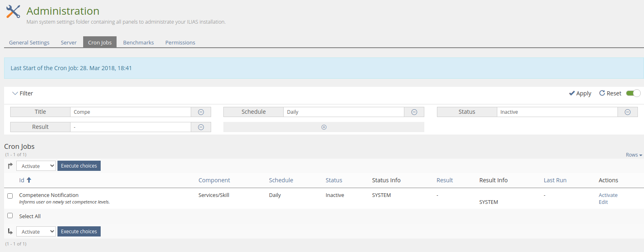644x252 pixels.
Task: Toggle the filter on/off switch
Action: point(633,93)
